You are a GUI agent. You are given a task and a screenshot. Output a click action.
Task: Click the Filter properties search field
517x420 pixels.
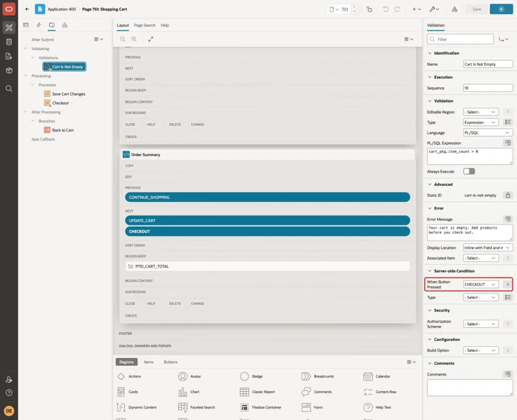(460, 39)
